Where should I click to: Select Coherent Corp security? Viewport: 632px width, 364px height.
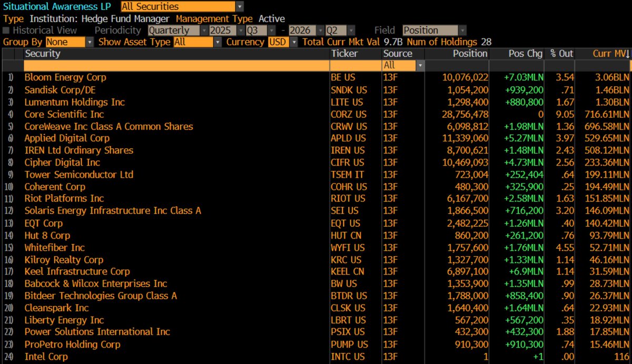55,187
